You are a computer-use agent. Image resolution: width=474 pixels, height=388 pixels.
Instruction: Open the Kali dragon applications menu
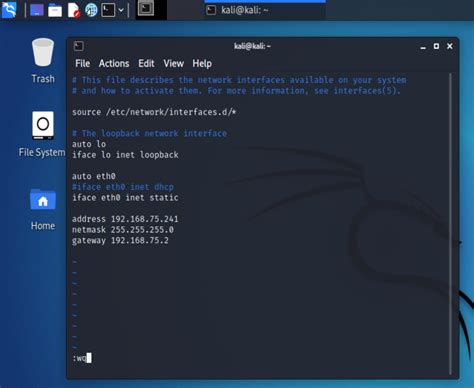pyautogui.click(x=9, y=10)
